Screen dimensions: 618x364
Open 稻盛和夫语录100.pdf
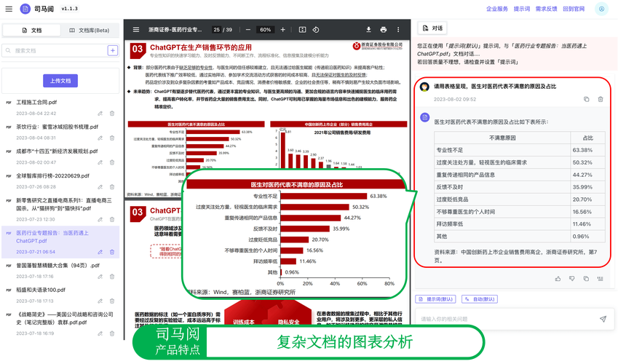click(41, 290)
